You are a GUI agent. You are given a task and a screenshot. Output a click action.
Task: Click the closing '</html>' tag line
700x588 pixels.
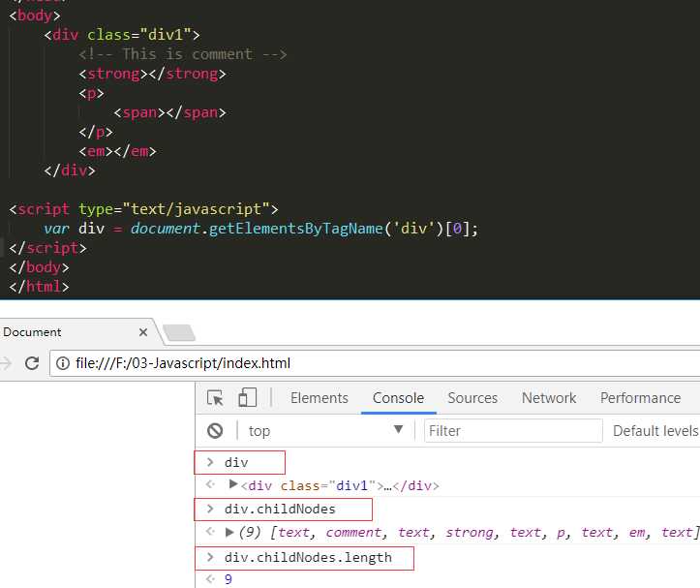pos(40,287)
